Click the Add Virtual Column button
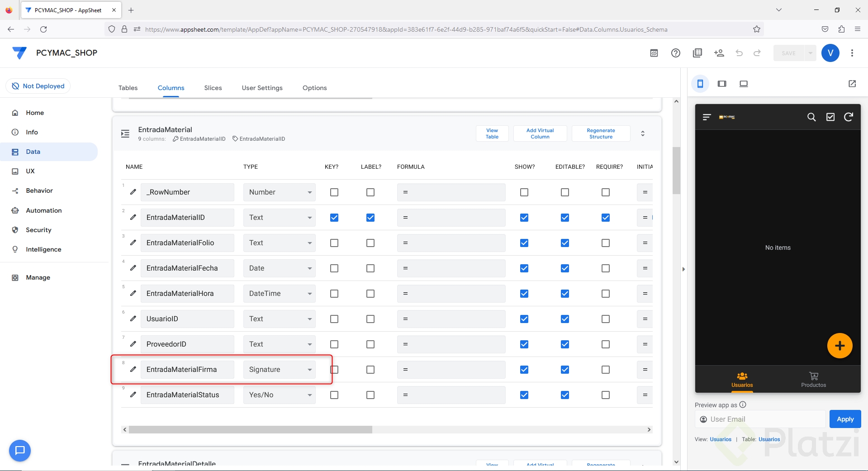The height and width of the screenshot is (471, 868). click(x=540, y=133)
